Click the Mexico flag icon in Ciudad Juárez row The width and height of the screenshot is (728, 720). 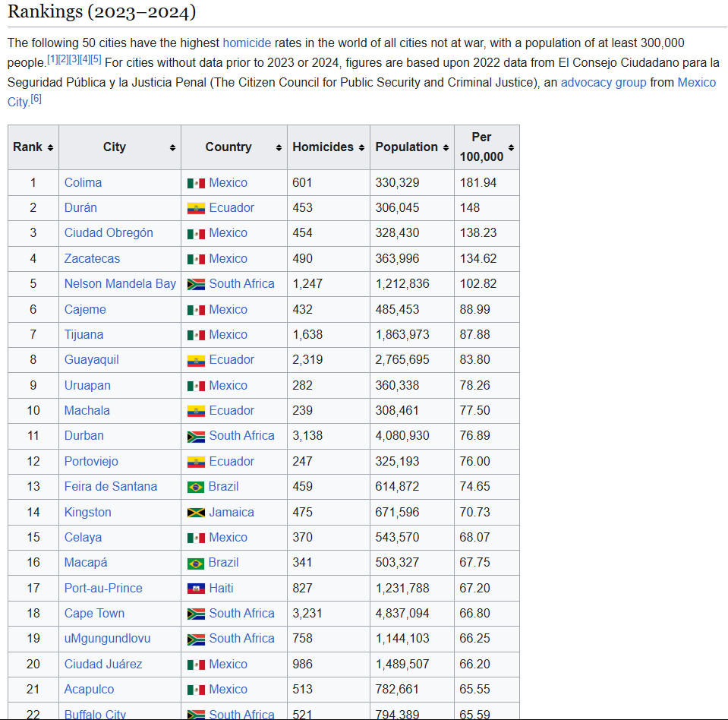pos(196,665)
